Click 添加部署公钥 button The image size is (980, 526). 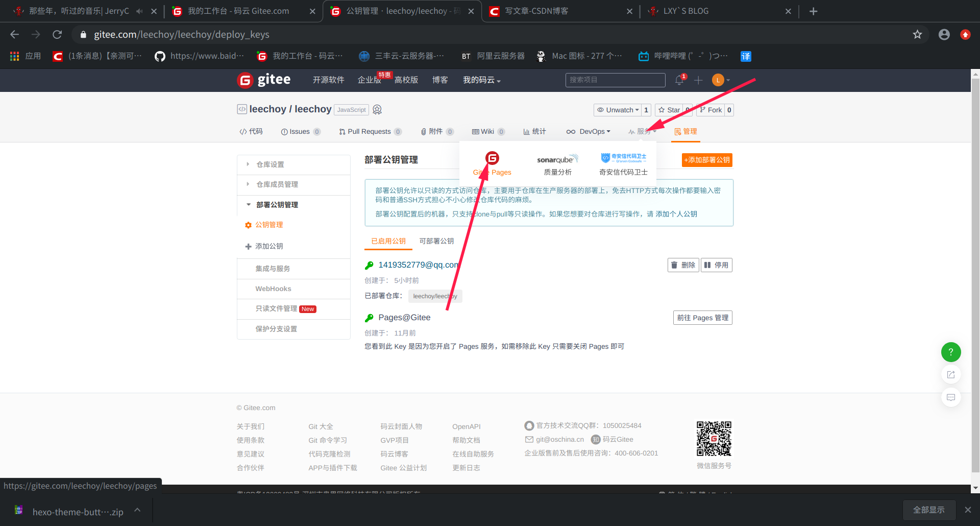(707, 160)
